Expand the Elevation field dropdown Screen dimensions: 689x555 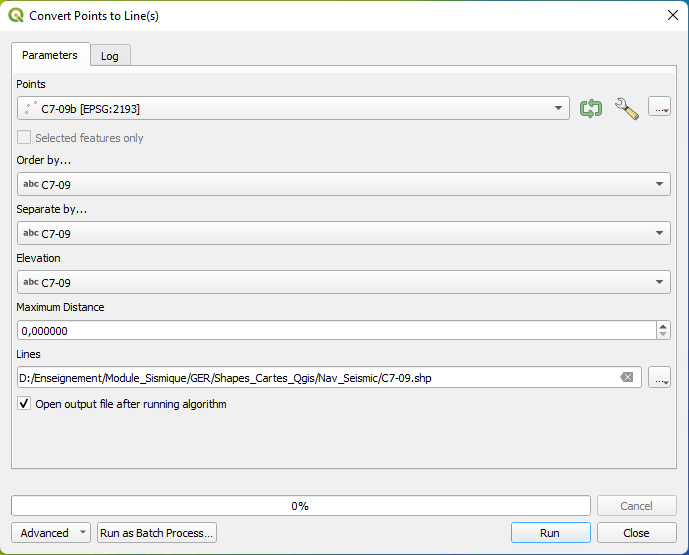pyautogui.click(x=660, y=282)
